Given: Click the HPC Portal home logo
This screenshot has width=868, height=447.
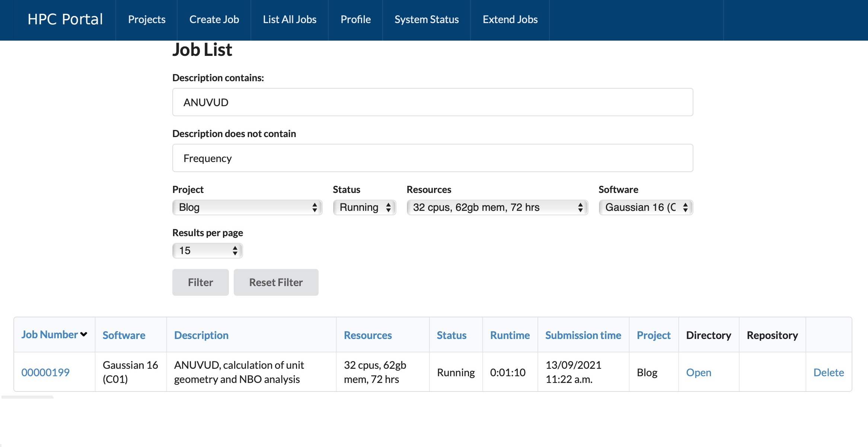Looking at the screenshot, I should (x=65, y=19).
